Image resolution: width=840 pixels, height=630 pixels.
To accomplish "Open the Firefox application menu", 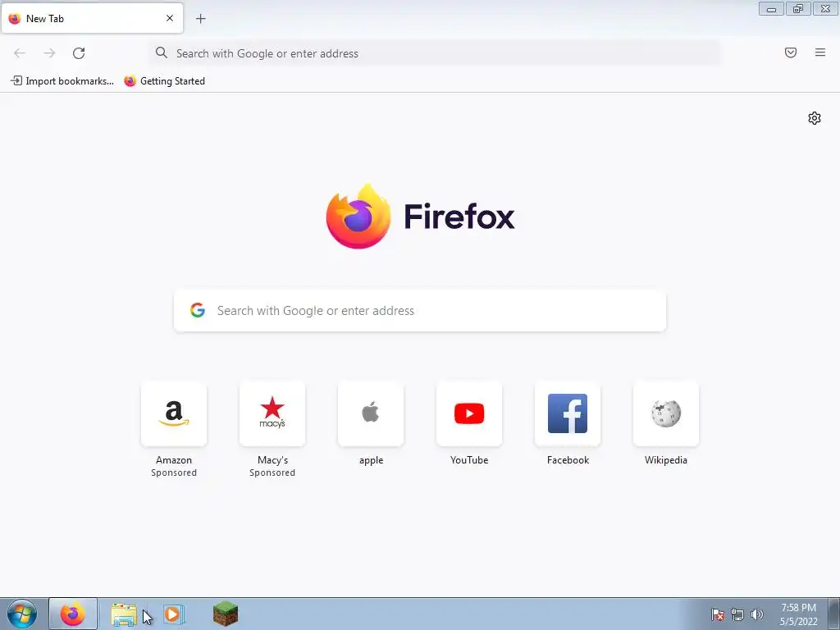I will coord(819,52).
